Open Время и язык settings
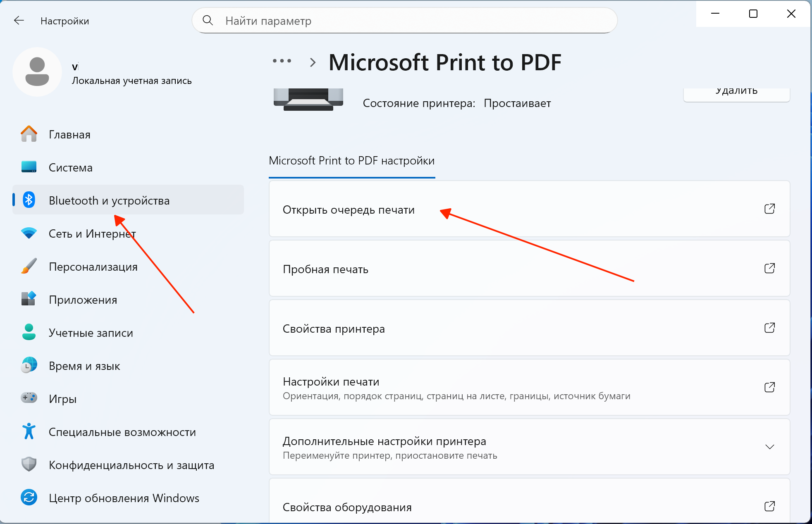Viewport: 812px width, 524px height. (x=128, y=366)
